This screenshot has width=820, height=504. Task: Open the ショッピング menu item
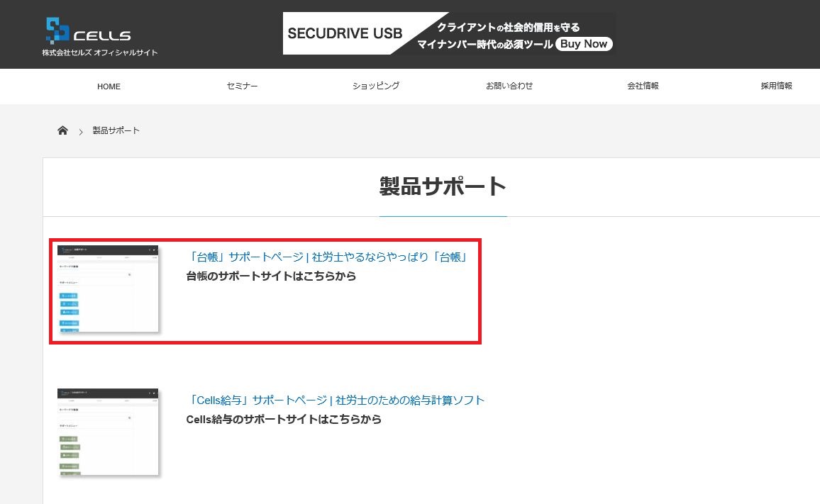[376, 86]
